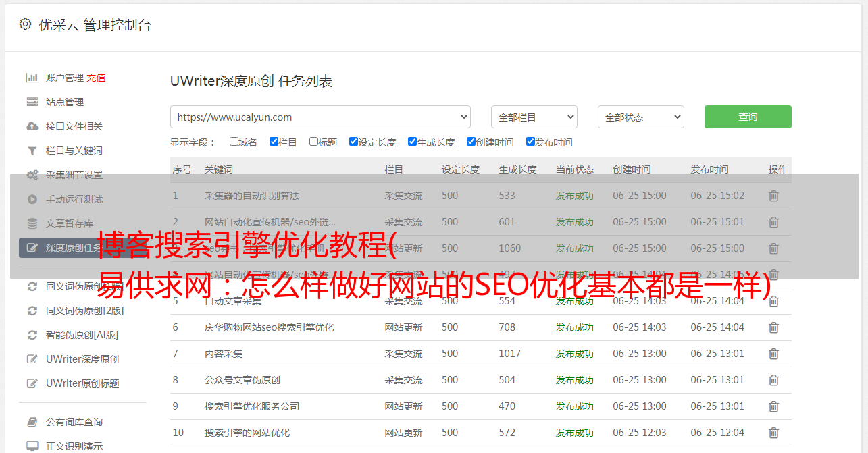Click the 同义词伪原创[2版] refresh icon

coord(32,311)
